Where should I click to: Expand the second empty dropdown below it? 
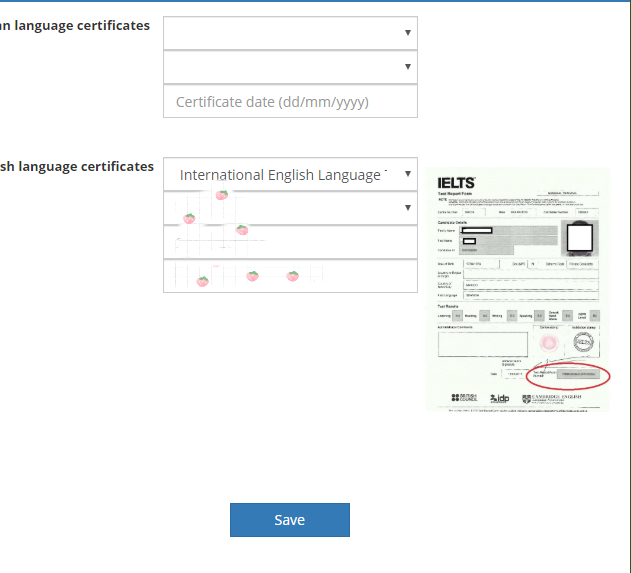coord(290,67)
